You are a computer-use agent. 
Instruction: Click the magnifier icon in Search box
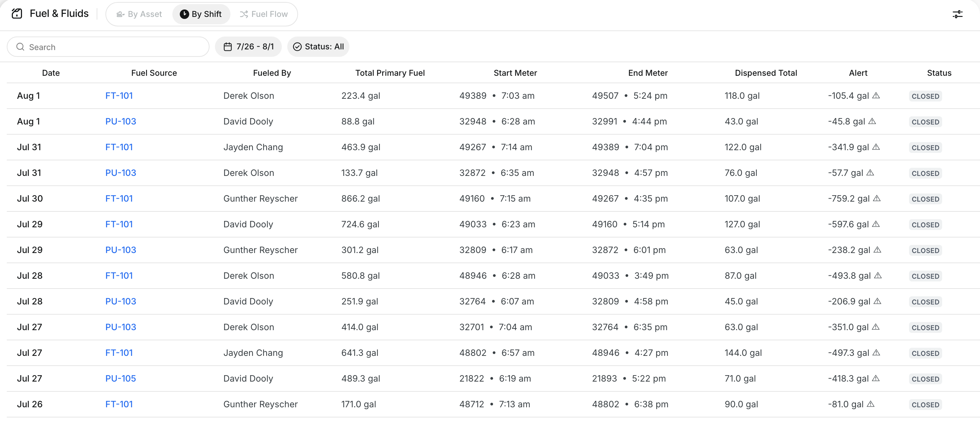pos(20,47)
